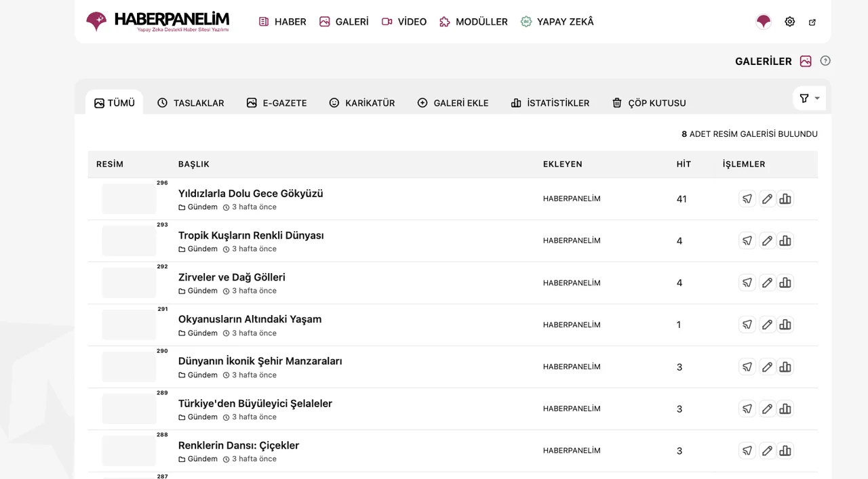
Task: Switch to the İSTATİSTİKLER tab
Action: tap(550, 103)
